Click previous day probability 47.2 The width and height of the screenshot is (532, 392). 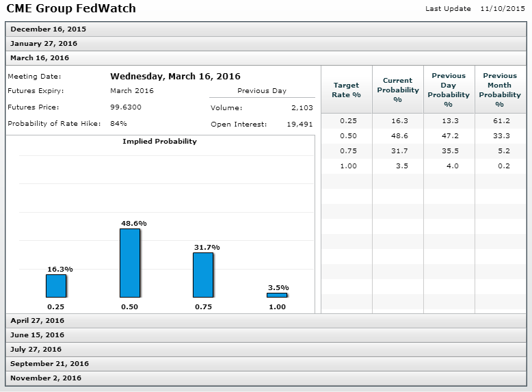point(450,135)
